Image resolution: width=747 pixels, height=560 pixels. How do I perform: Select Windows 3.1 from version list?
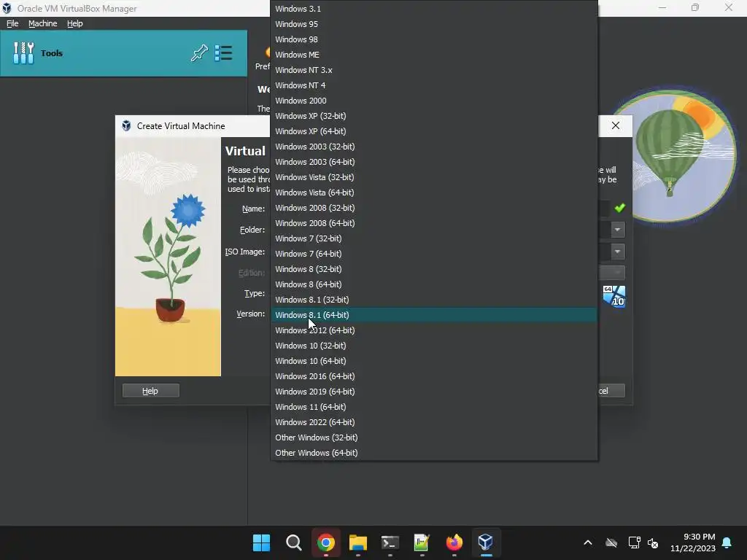tap(434, 9)
